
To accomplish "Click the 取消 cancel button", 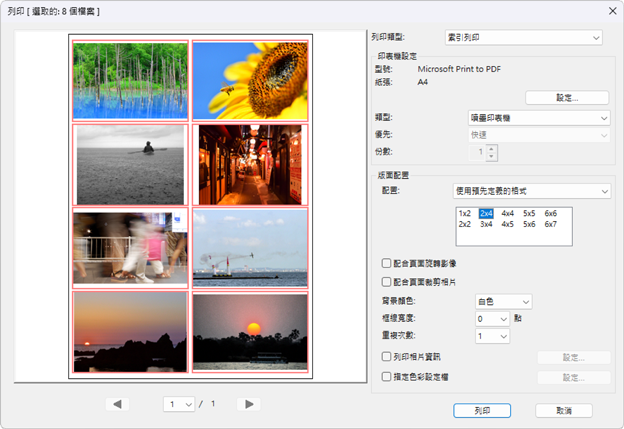I will 564,410.
